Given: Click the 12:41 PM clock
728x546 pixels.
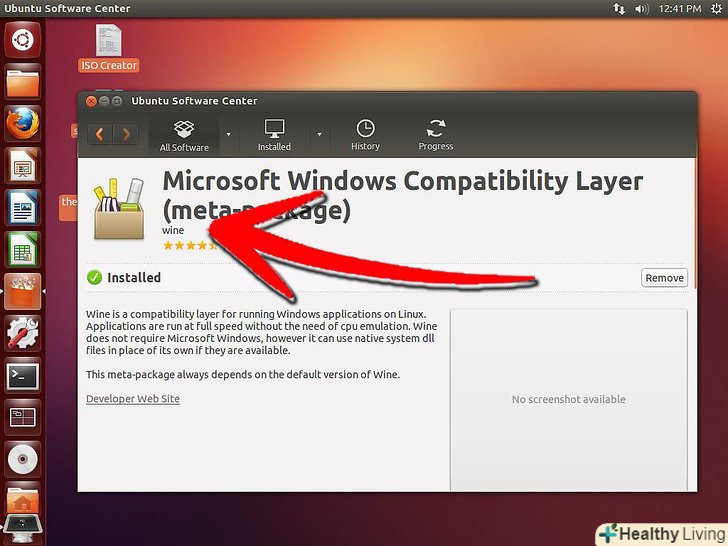Looking at the screenshot, I should [x=680, y=8].
